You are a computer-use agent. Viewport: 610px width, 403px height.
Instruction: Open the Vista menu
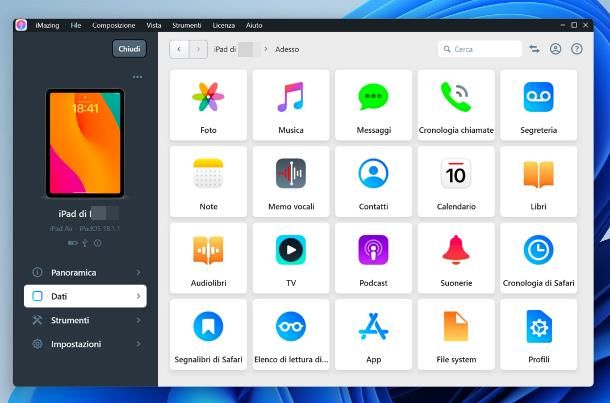coord(154,25)
